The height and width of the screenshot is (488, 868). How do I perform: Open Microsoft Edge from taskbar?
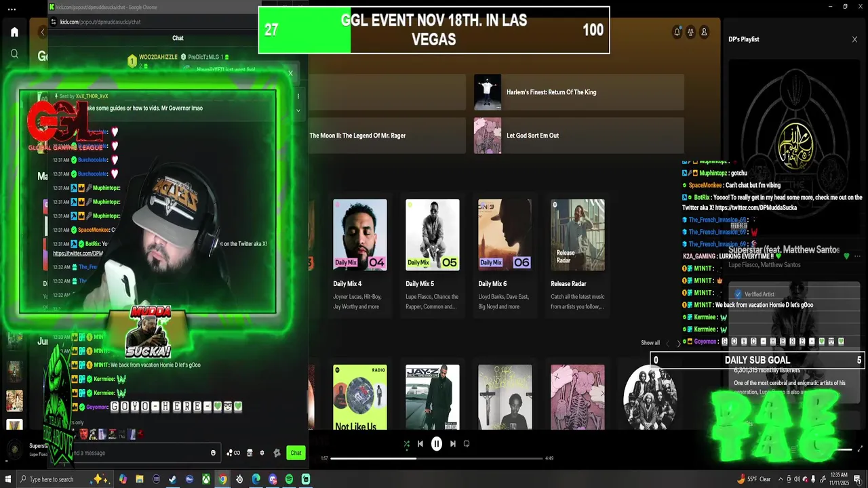(x=256, y=479)
